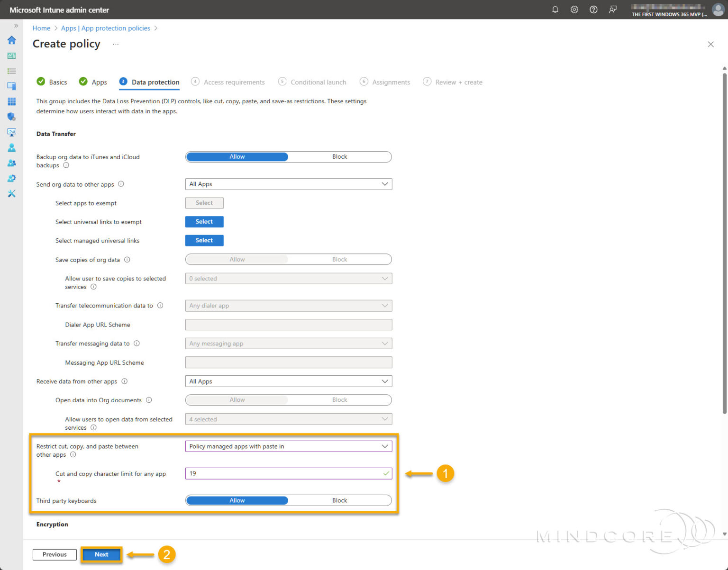Open Endpoint security shield icon
Screen dimensions: 728x570
pyautogui.click(x=11, y=117)
